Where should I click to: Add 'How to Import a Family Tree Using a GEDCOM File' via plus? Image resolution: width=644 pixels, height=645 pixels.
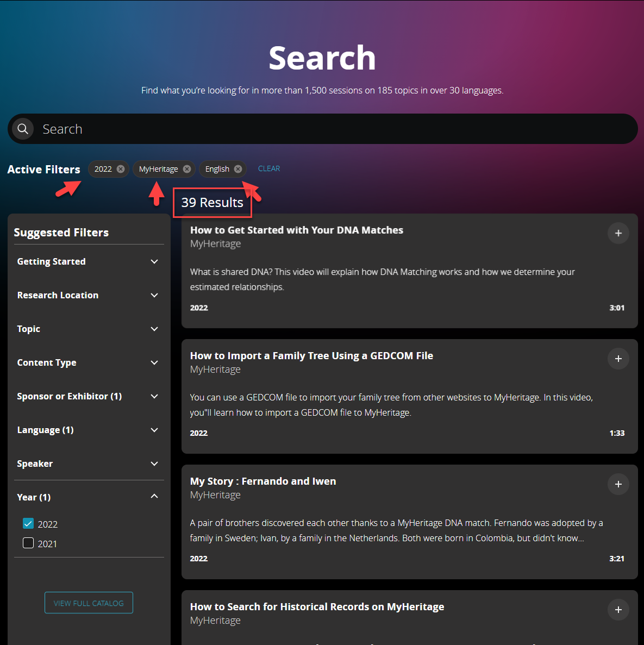coord(618,359)
